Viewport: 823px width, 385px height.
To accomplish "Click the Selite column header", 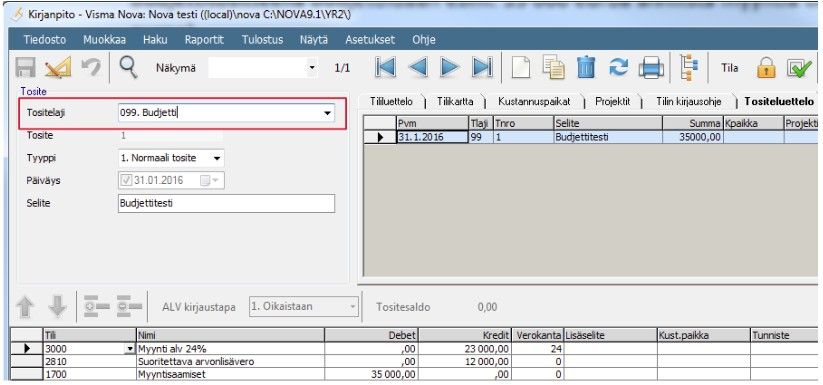I will pos(608,123).
